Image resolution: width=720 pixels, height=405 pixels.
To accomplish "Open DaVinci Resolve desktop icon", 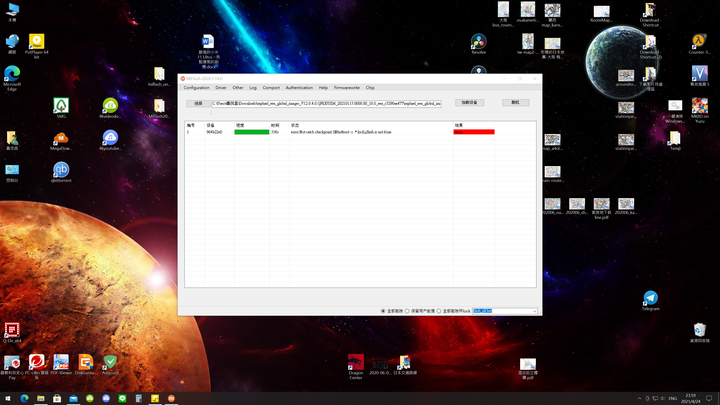I will pos(478,44).
